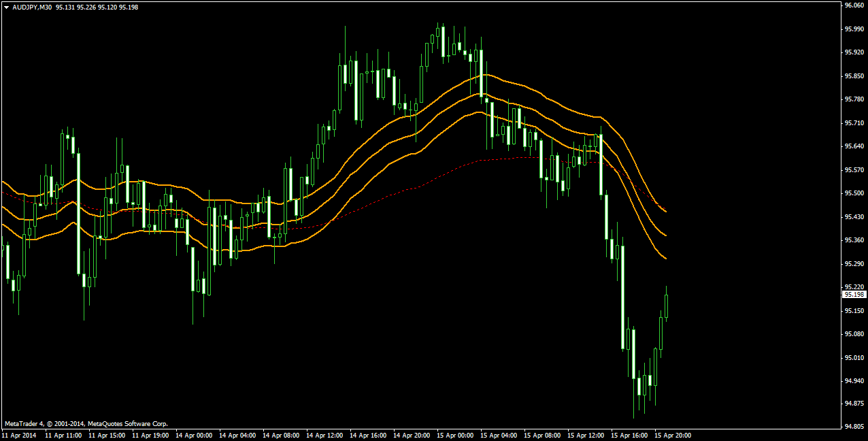Click the 94.805 price scale label

click(x=854, y=427)
